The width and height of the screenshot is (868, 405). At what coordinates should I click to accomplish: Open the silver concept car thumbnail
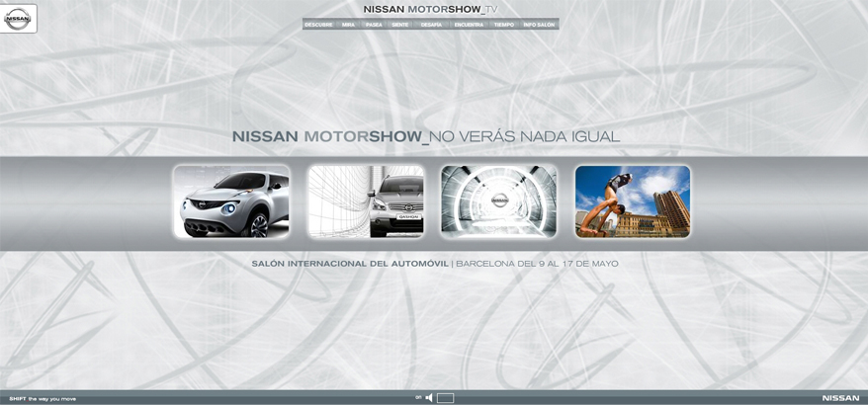click(232, 202)
